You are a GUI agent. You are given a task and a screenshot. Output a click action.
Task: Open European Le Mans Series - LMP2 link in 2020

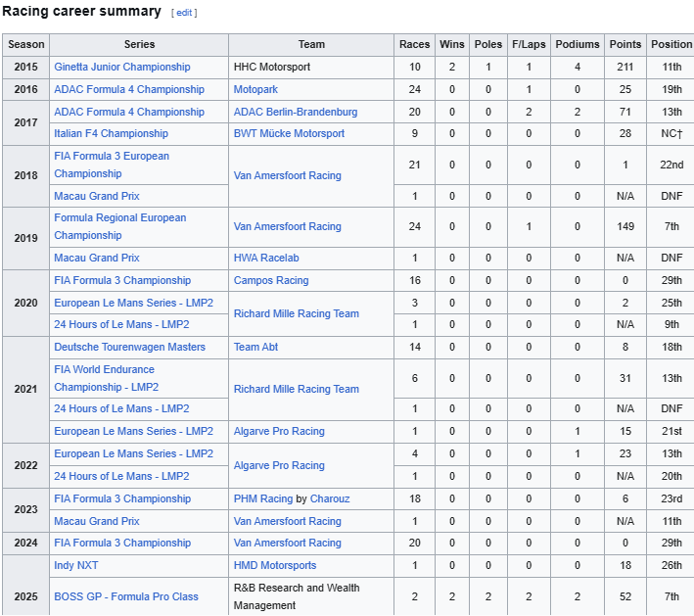coord(134,303)
